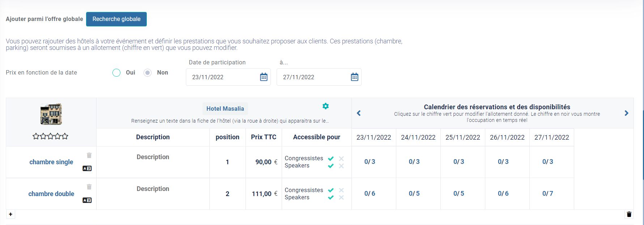The image size is (644, 225).
Task: Open calendar picker for 23/11/2022 date
Action: point(264,77)
